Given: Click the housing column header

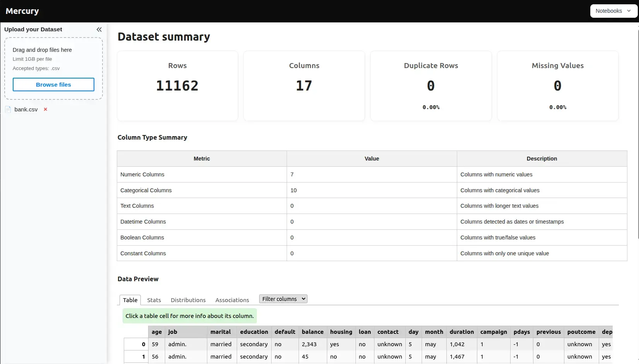Looking at the screenshot, I should (341, 332).
